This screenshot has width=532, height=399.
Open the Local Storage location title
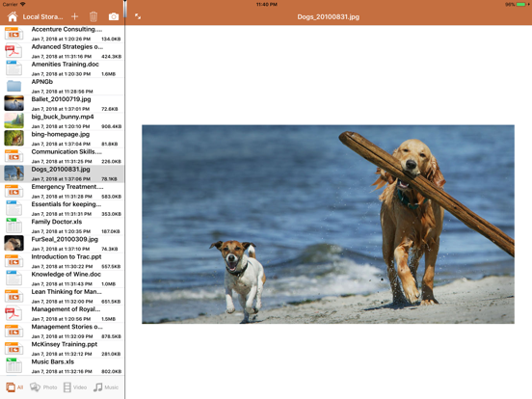pos(42,16)
